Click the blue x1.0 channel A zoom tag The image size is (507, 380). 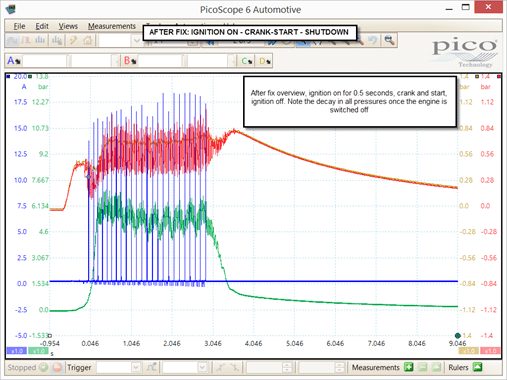[x=16, y=351]
